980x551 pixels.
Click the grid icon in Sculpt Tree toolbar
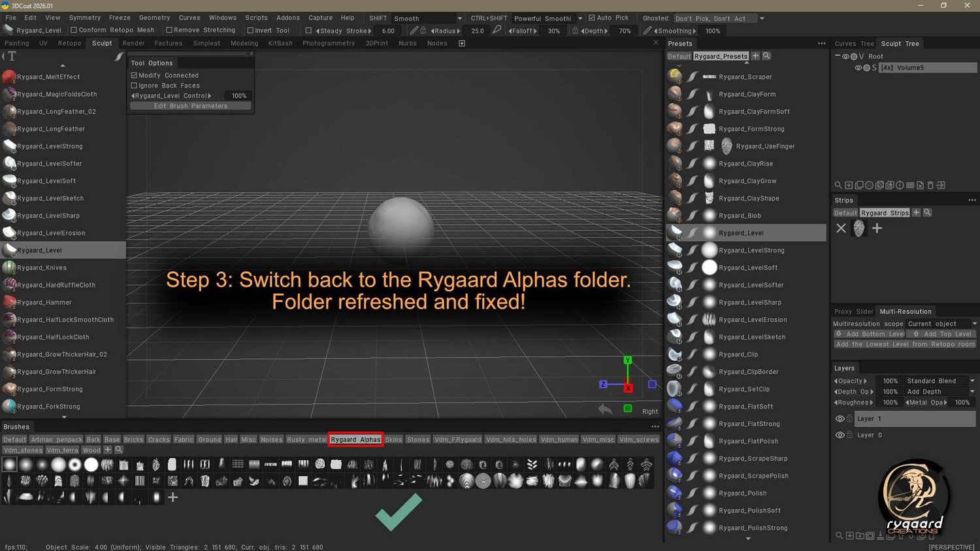pyautogui.click(x=910, y=186)
